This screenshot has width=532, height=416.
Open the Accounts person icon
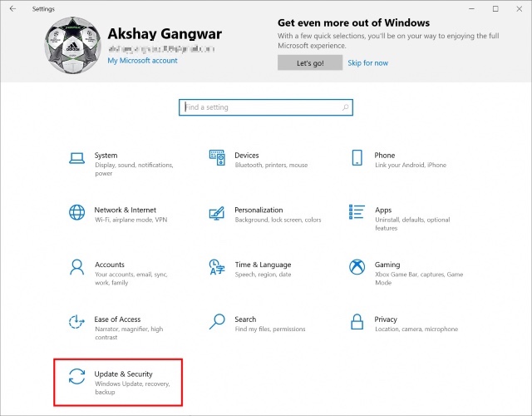(x=76, y=267)
